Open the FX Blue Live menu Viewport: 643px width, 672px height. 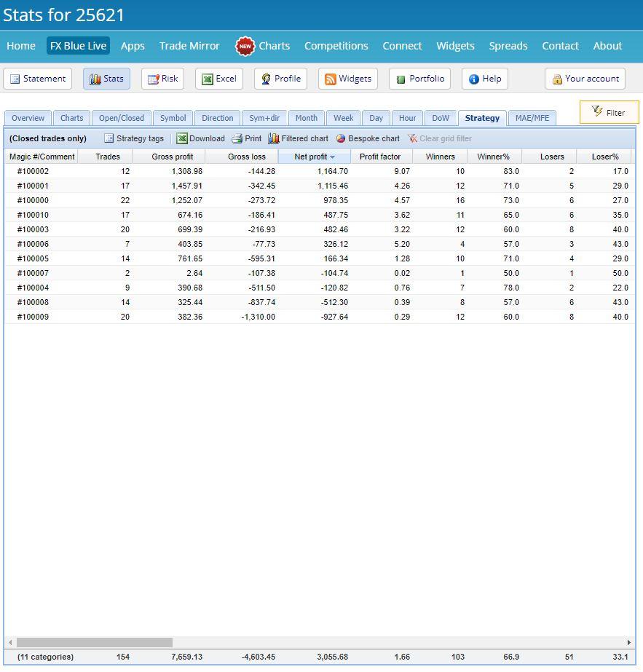pos(78,46)
